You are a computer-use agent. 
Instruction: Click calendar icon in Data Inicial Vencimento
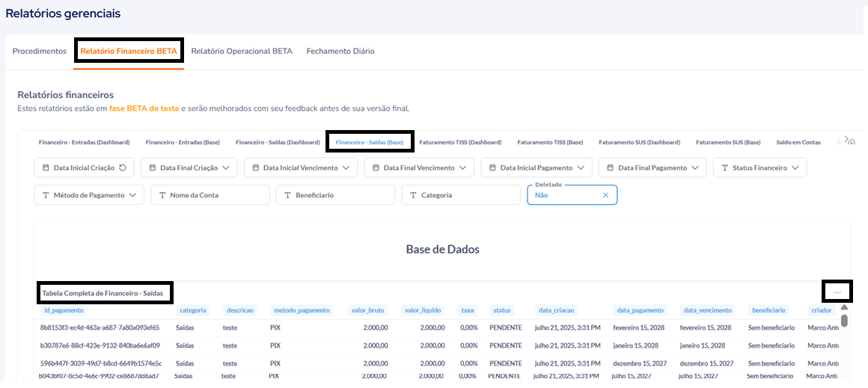pyautogui.click(x=256, y=168)
